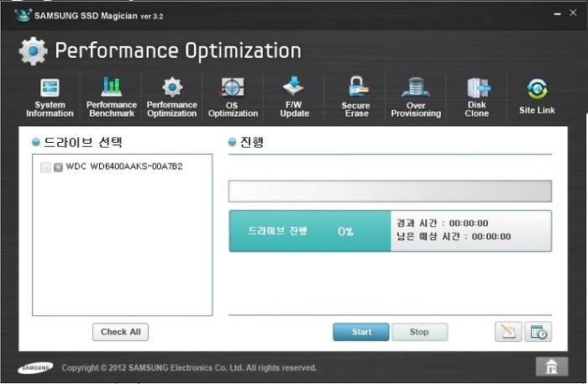Open the Site Link page

click(537, 97)
